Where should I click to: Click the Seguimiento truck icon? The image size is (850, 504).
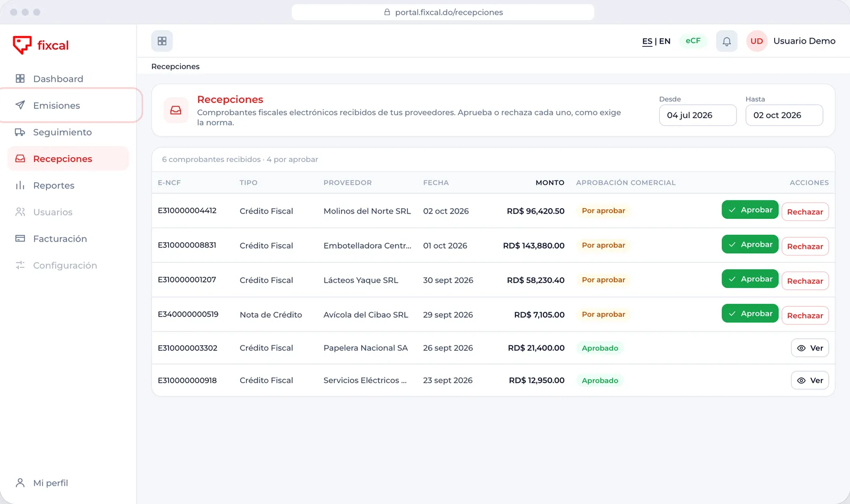tap(20, 132)
